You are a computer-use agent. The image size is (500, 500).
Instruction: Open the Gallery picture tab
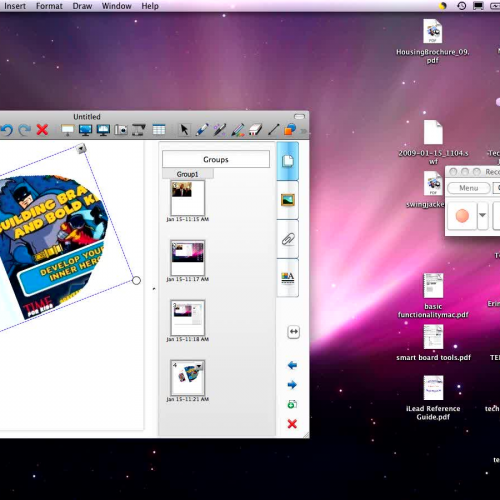(288, 200)
